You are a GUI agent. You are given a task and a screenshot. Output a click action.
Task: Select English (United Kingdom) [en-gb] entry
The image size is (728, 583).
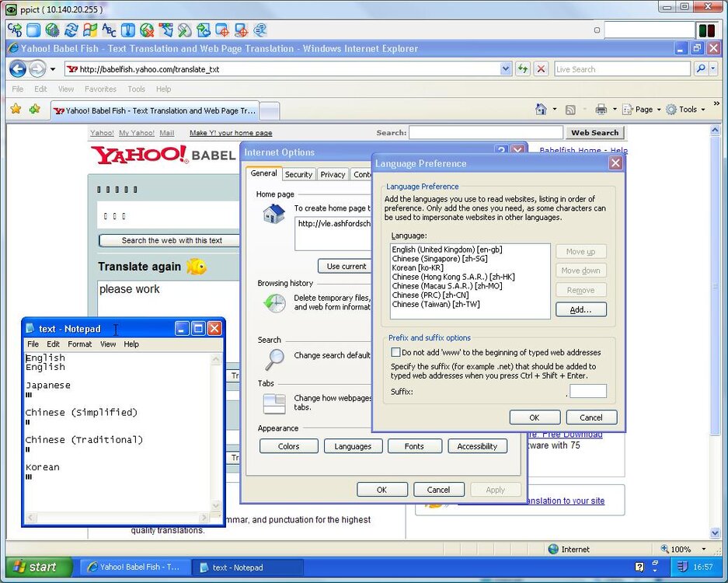click(x=447, y=250)
